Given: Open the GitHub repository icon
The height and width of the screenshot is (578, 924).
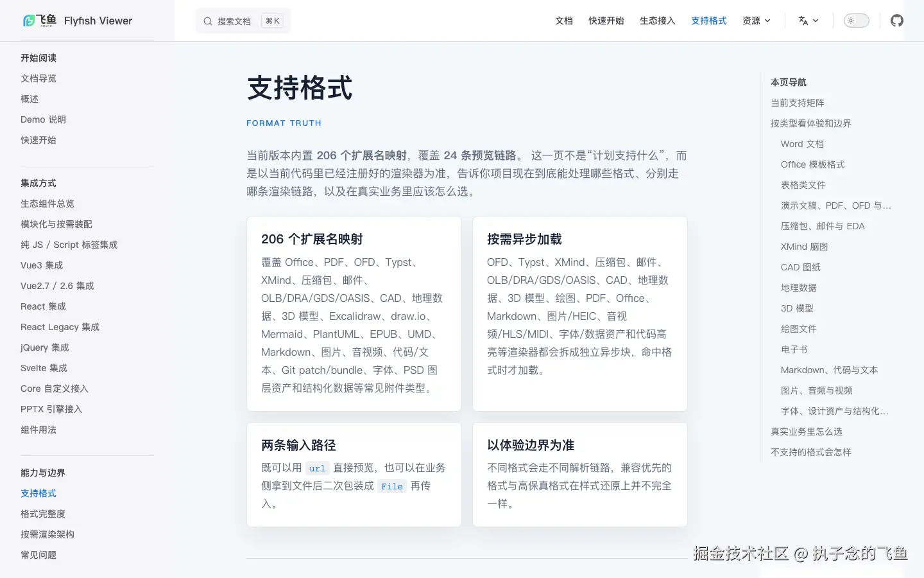Looking at the screenshot, I should (897, 21).
